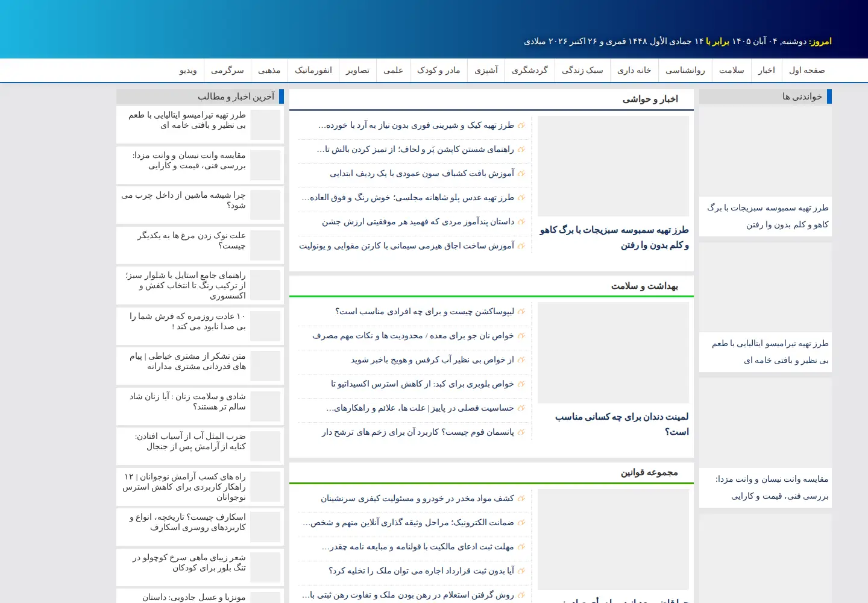Open the بهداشت و سلامت section heading
Image resolution: width=868 pixels, height=603 pixels.
[644, 286]
